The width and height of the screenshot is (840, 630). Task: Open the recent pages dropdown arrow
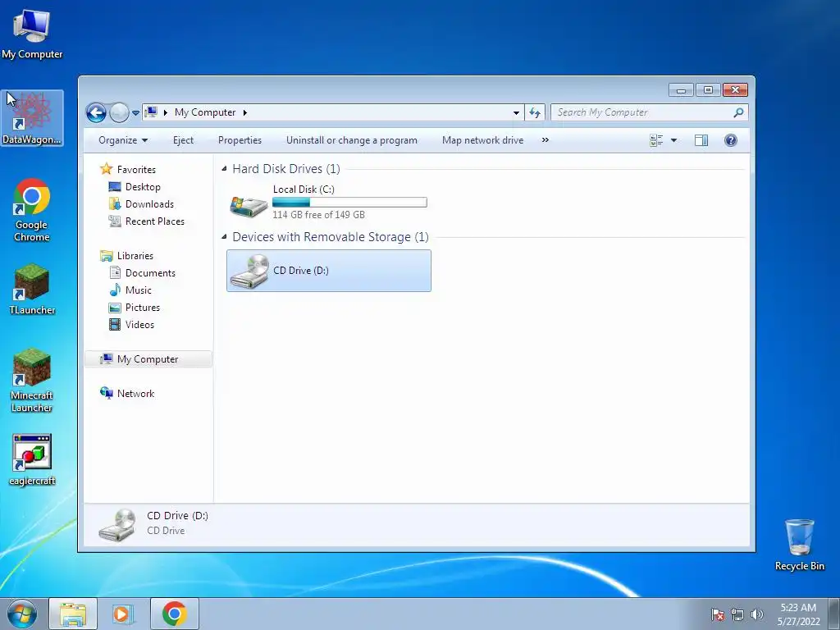click(x=135, y=113)
